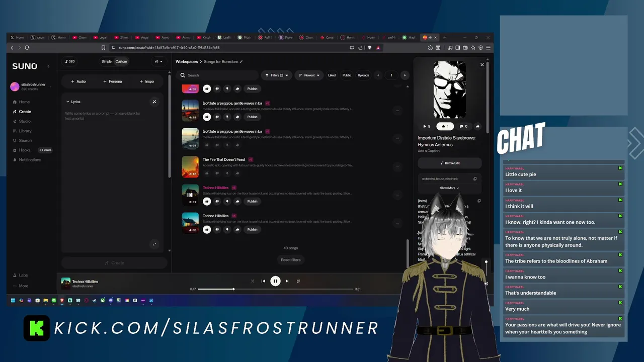
Task: Open Studio in the SUNO sidebar
Action: 22,121
